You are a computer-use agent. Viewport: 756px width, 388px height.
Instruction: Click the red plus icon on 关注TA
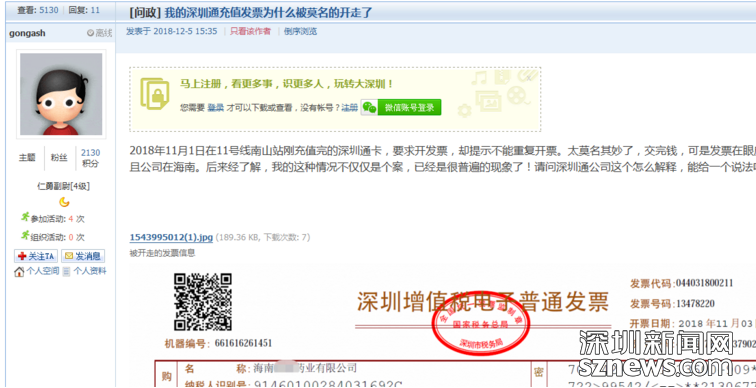tap(22, 256)
